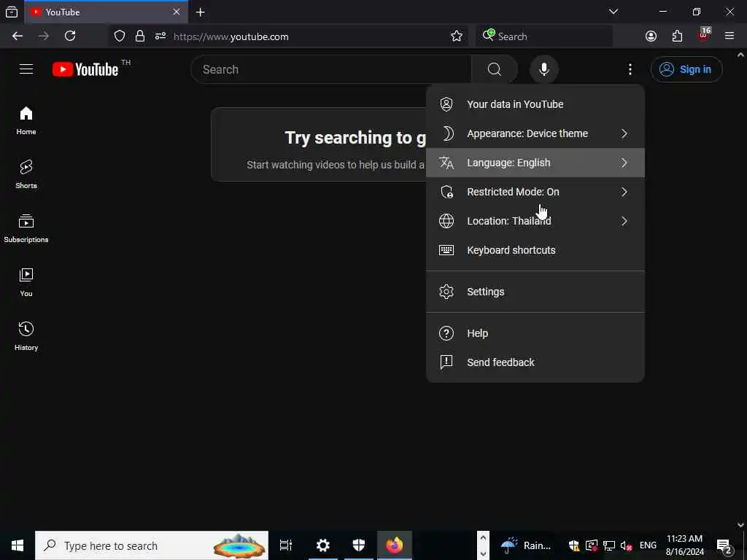Click the Firefox address bar URL
The width and height of the screenshot is (747, 560).
click(231, 36)
